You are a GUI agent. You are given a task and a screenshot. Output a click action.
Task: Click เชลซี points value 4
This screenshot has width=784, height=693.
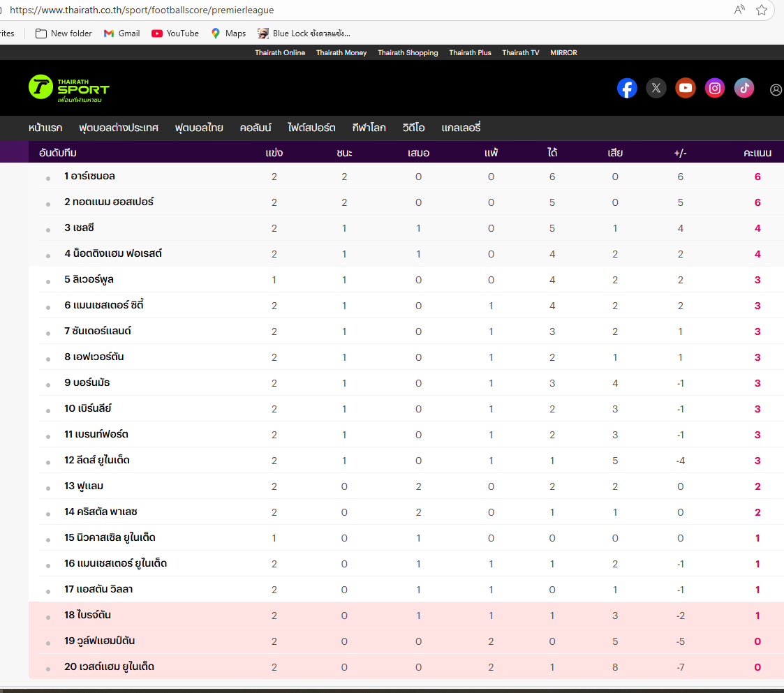(757, 228)
